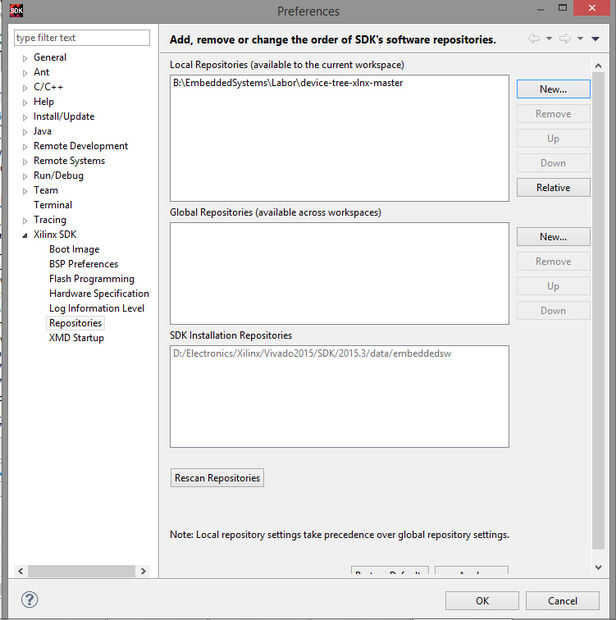Select the Xilinx SDK tree label
This screenshot has width=616, height=620.
tap(55, 234)
